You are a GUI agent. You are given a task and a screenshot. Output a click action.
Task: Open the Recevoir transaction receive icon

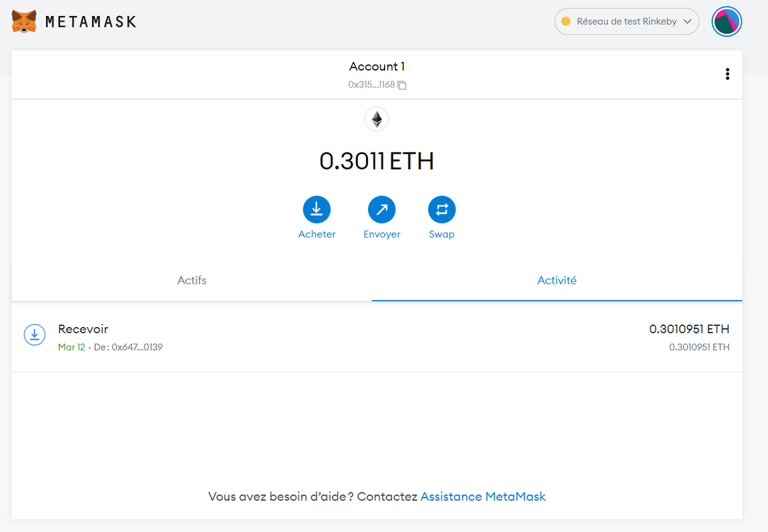click(35, 334)
